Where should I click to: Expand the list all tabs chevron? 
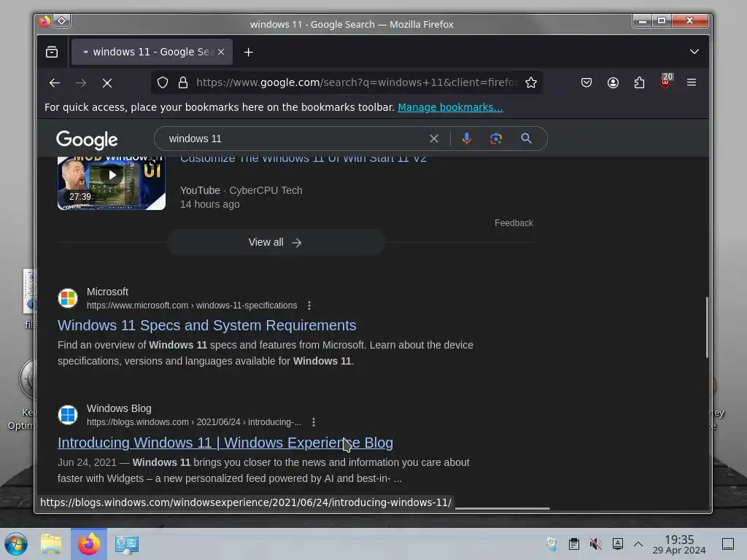tap(694, 52)
